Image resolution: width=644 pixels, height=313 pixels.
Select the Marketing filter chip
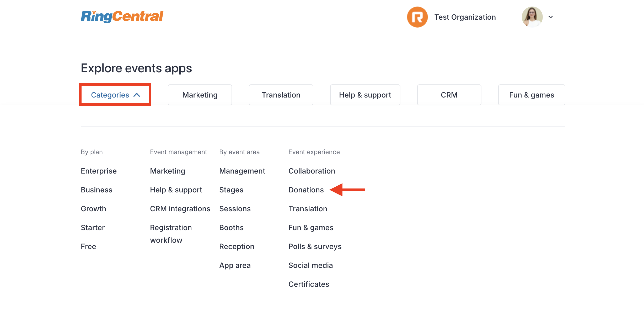point(200,95)
